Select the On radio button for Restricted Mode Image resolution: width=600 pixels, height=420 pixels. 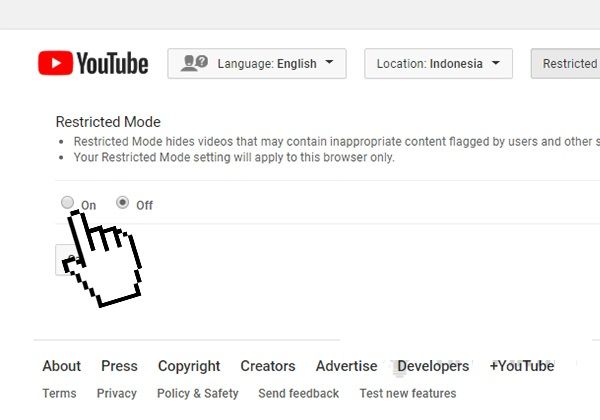pyautogui.click(x=67, y=202)
